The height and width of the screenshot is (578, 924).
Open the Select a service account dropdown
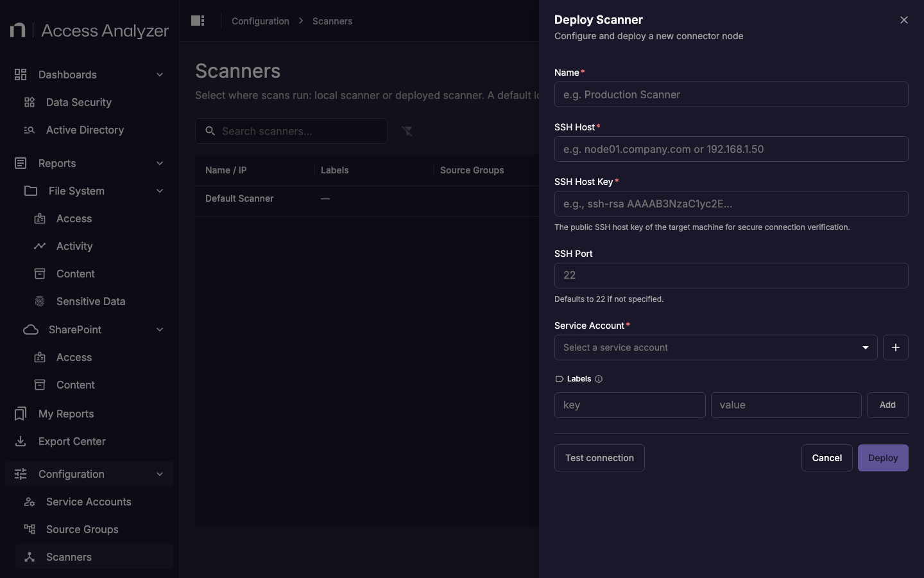point(715,347)
